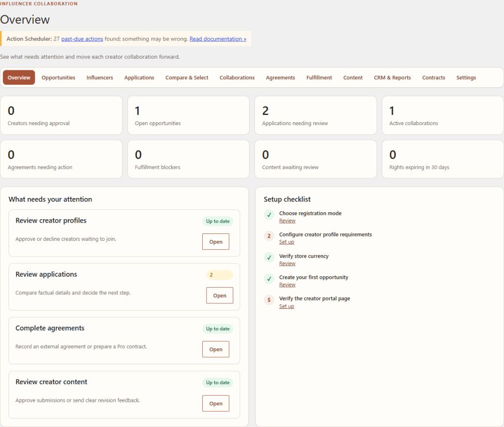Click Configure creator profile requirements text

pyautogui.click(x=325, y=234)
